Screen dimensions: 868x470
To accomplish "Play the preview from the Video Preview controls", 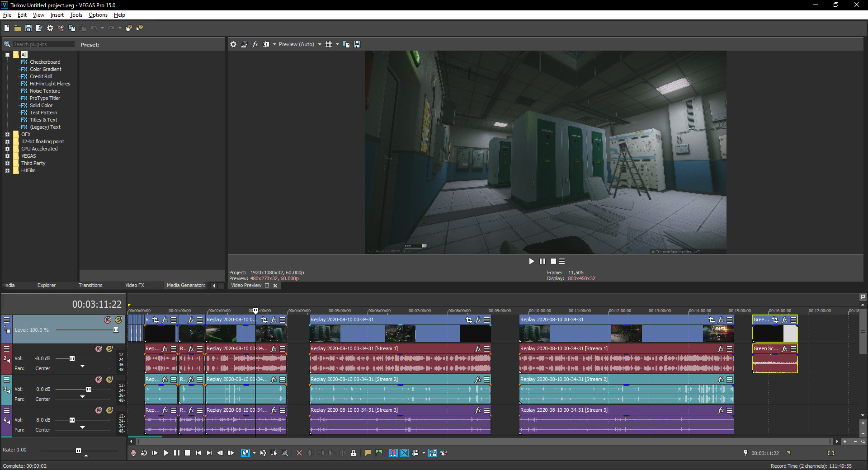I will 532,261.
